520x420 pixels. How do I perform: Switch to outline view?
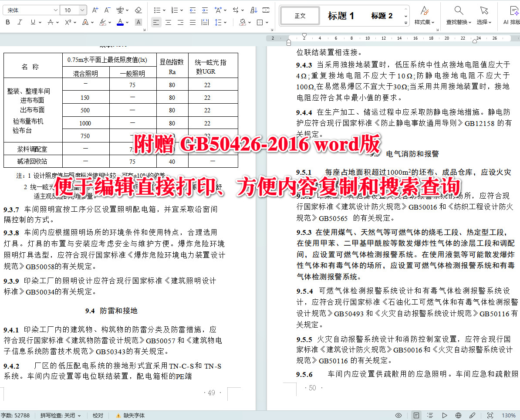pos(430,415)
